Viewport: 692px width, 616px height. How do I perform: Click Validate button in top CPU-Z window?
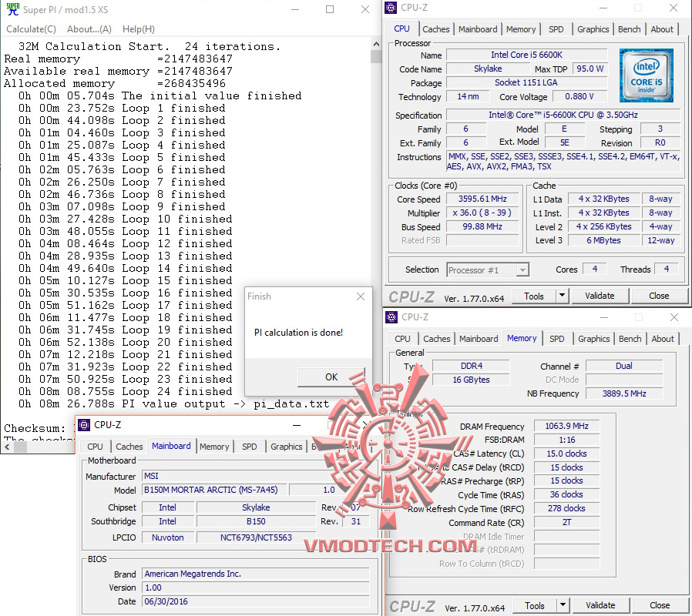click(600, 296)
